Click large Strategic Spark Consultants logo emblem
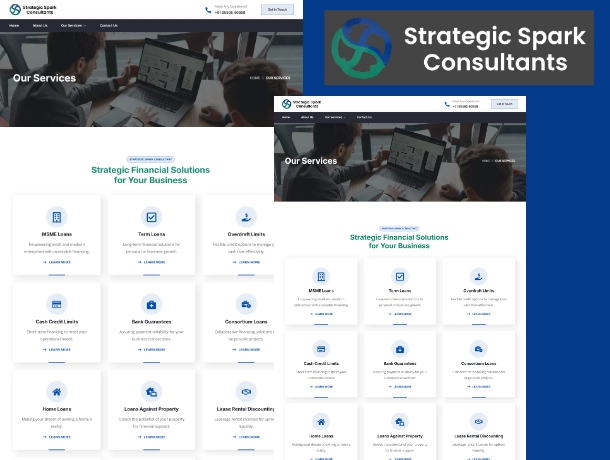The height and width of the screenshot is (460, 610). 358,49
